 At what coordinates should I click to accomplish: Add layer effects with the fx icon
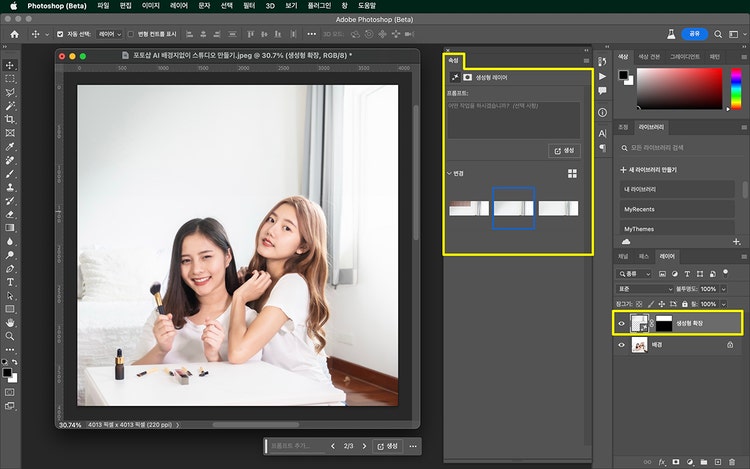pos(662,461)
